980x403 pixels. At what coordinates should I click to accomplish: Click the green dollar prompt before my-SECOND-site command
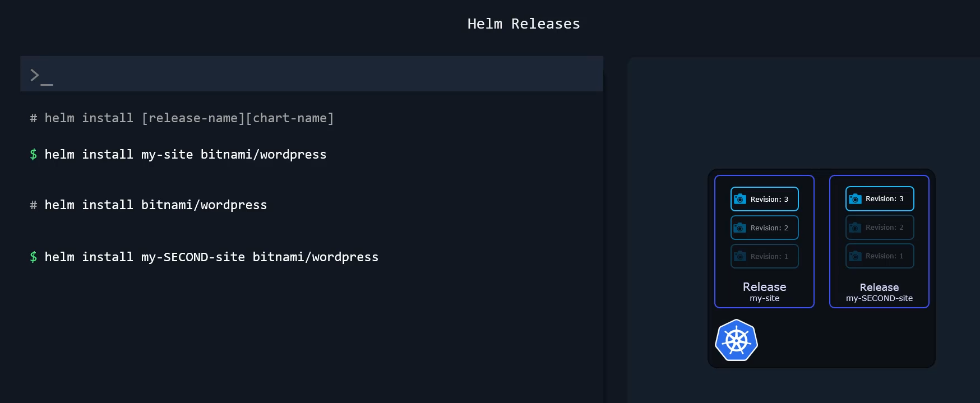tap(34, 257)
